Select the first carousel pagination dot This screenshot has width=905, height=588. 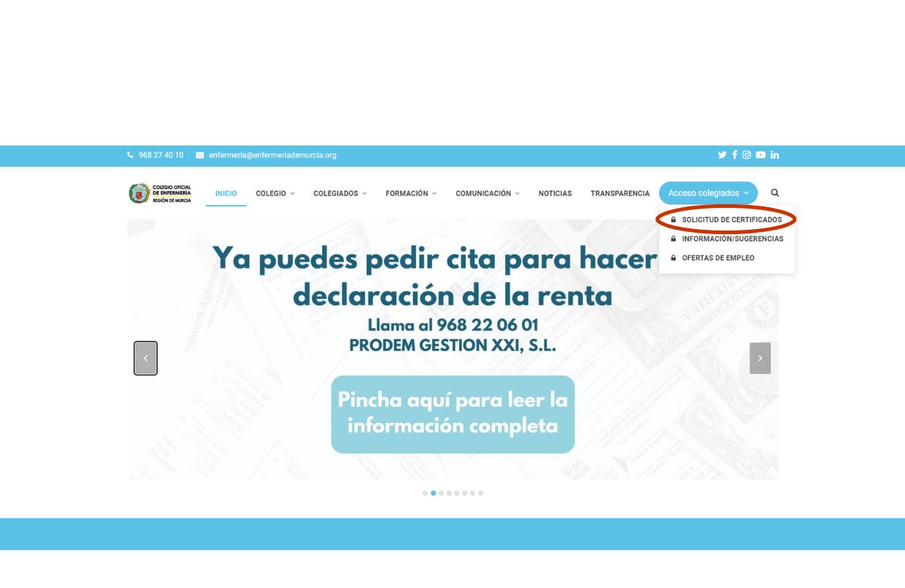[425, 493]
